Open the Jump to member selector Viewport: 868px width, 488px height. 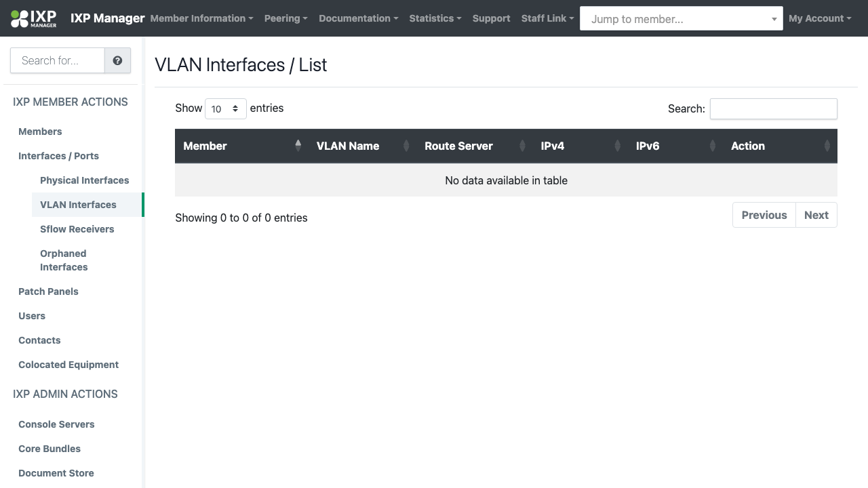click(x=681, y=18)
